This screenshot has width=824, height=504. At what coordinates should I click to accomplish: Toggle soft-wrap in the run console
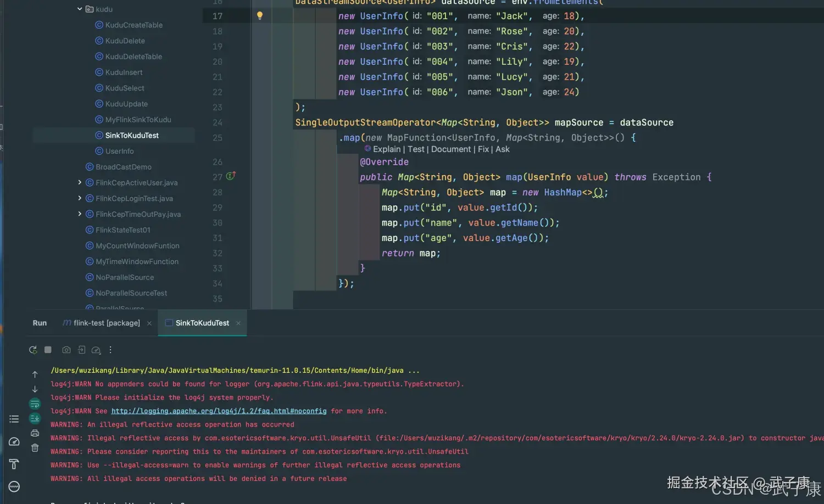point(35,404)
